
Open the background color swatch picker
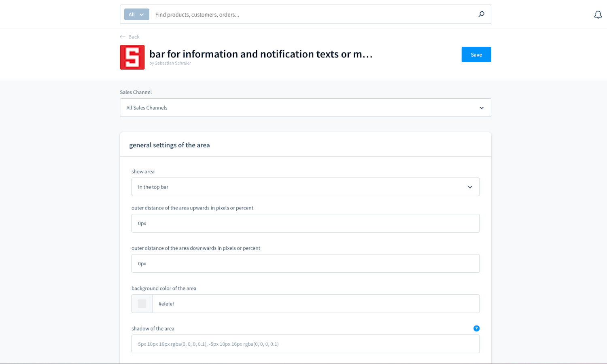pos(142,303)
